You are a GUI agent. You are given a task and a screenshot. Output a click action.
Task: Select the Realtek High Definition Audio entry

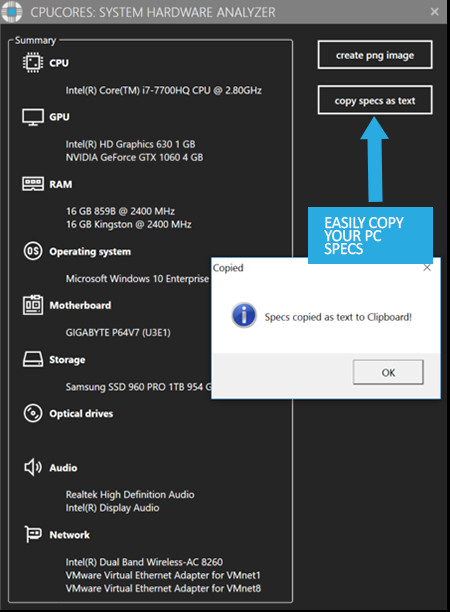pyautogui.click(x=130, y=495)
